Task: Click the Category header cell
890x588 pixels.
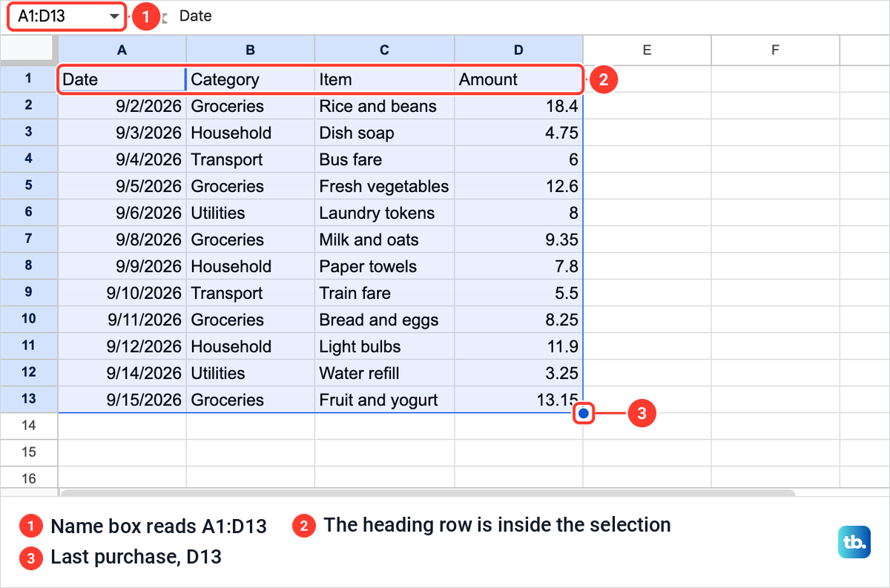Action: click(251, 79)
